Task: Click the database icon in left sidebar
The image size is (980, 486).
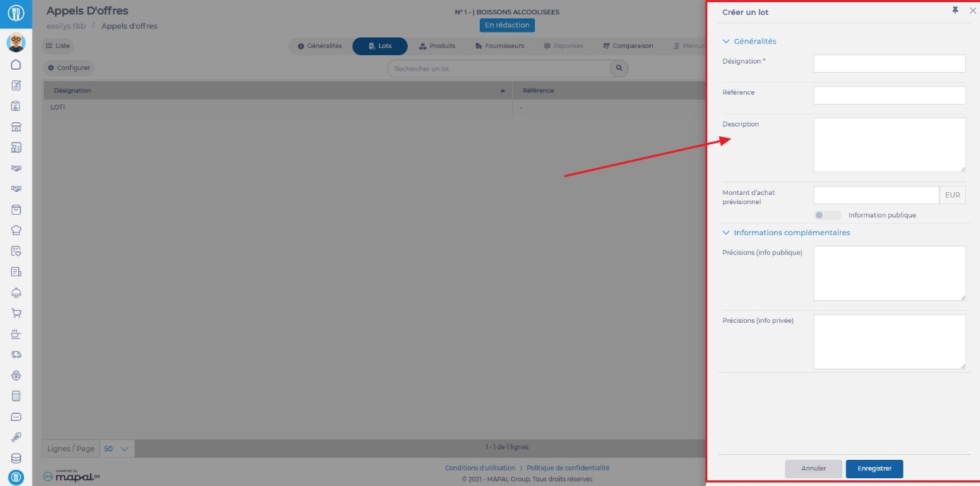Action: [16, 458]
